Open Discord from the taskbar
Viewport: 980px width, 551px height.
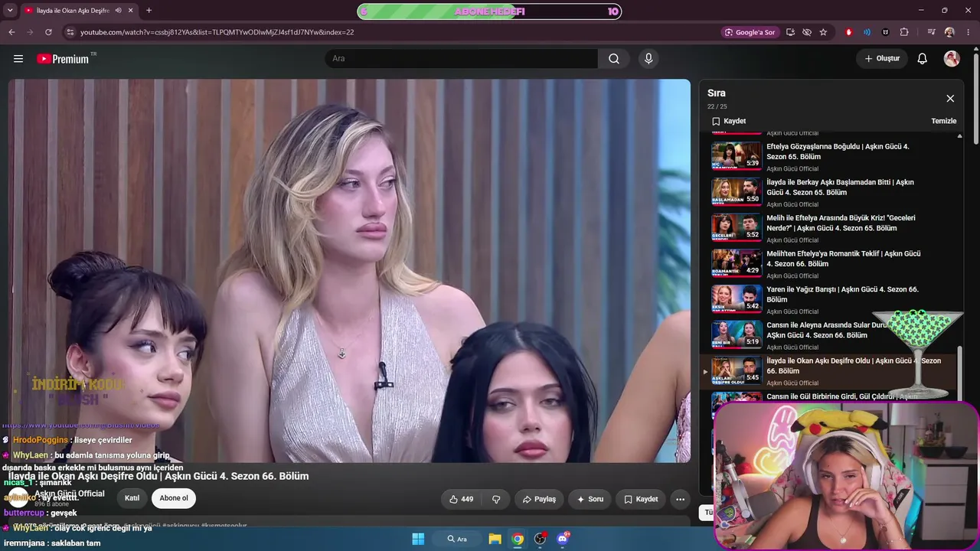(x=563, y=539)
